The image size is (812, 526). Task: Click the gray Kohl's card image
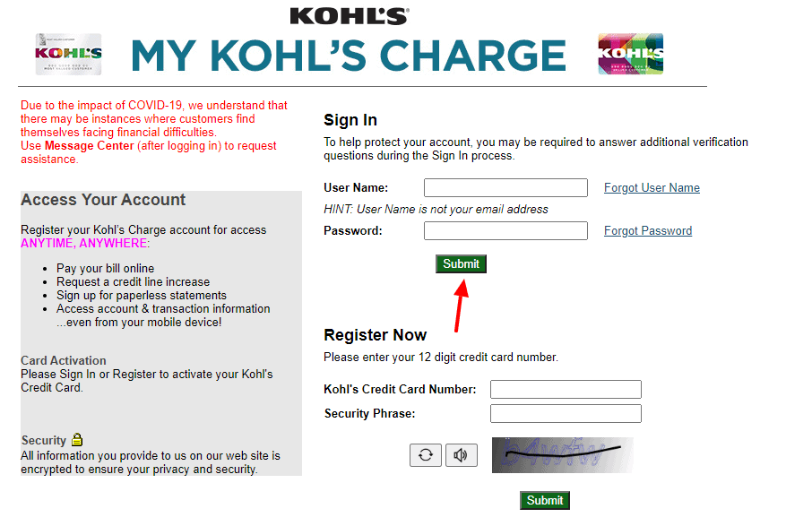68,55
